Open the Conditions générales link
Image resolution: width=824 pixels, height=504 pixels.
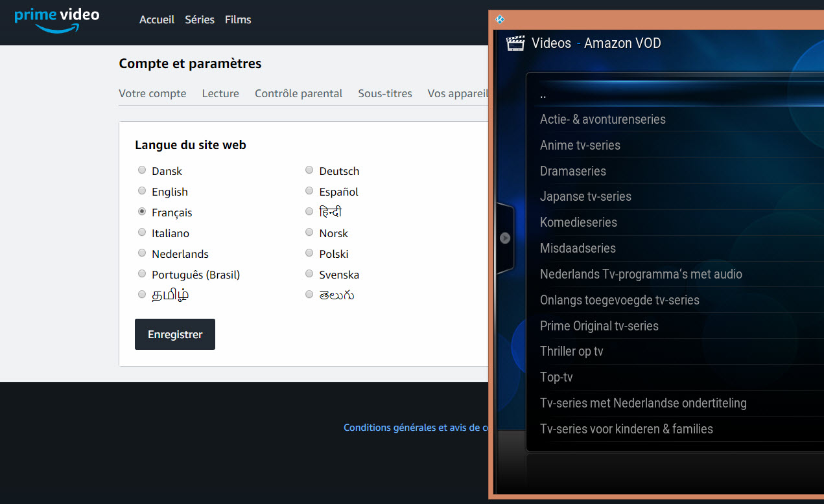pos(416,428)
